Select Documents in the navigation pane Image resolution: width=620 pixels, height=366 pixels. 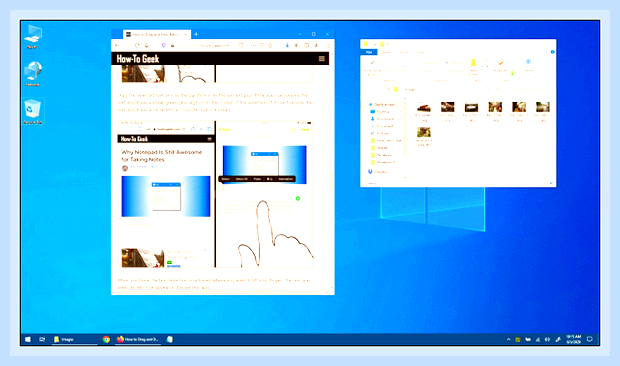pos(384,126)
